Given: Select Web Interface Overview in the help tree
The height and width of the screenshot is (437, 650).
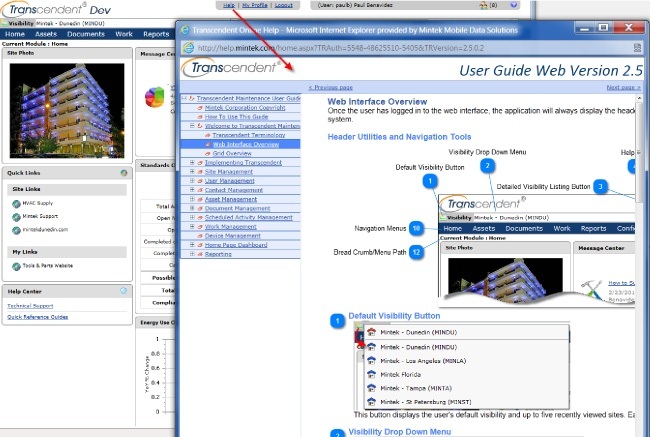Looking at the screenshot, I should coord(246,144).
